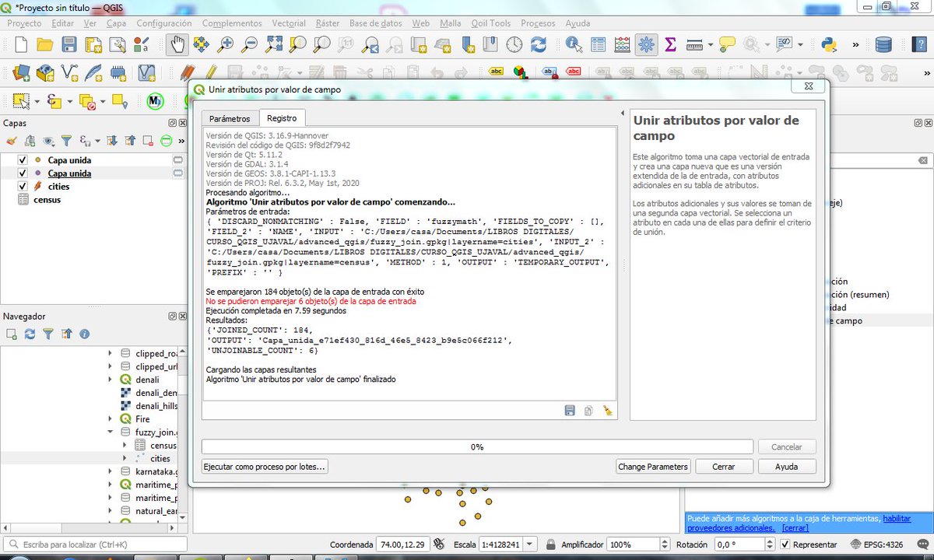
Task: Expand clipped_ro item in Navegador tree
Action: pos(110,353)
